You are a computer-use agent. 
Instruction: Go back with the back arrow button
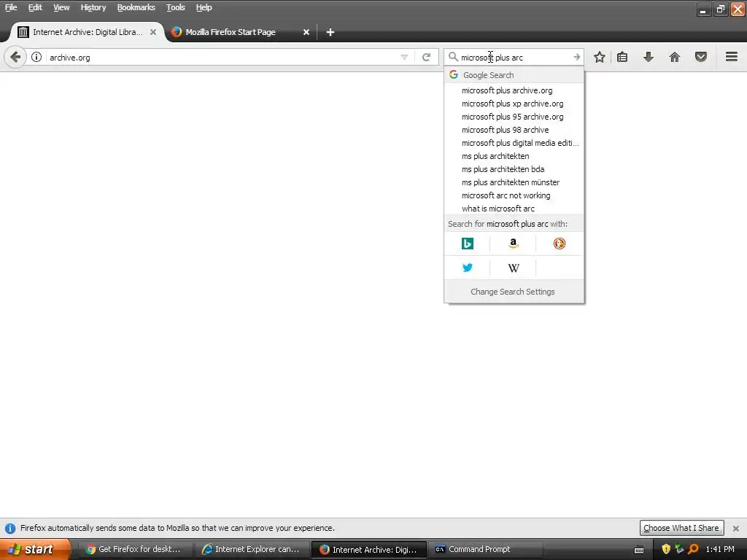(15, 58)
